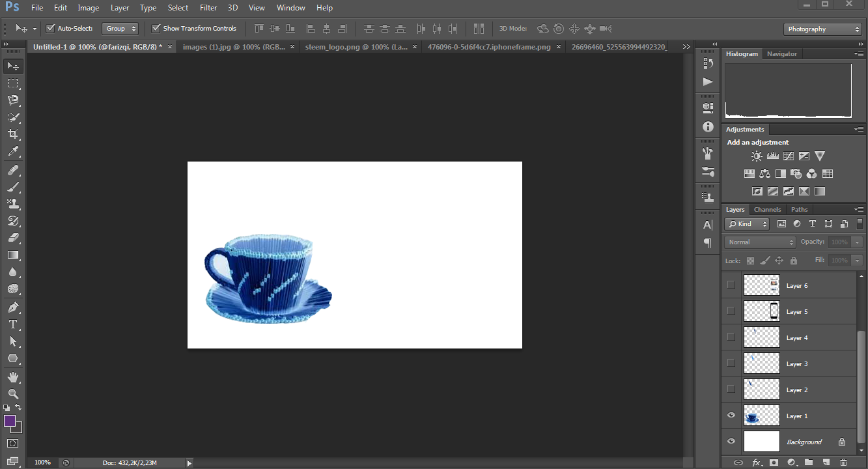
Task: Open the Normal blend mode dropdown
Action: 760,242
